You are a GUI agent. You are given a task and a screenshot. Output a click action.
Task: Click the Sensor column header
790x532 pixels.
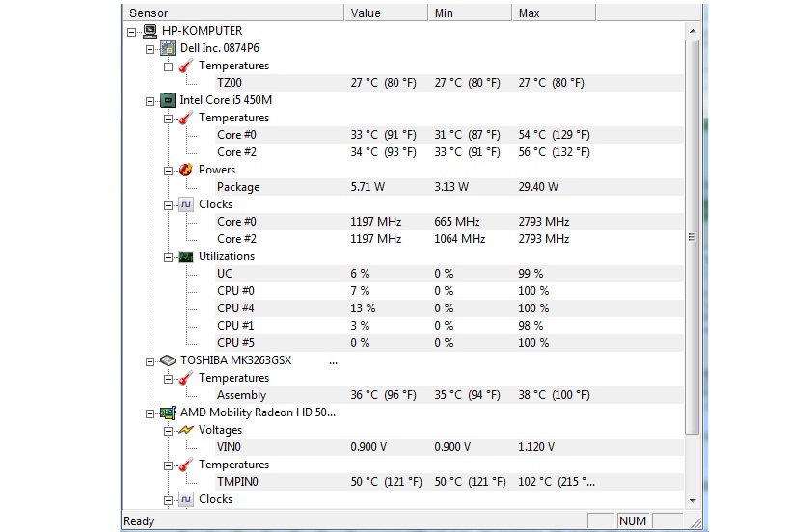[x=232, y=13]
